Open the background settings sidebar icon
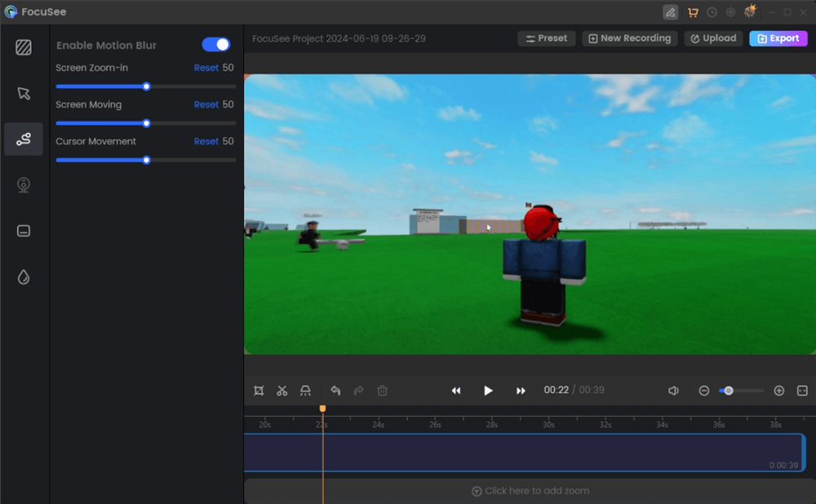816x504 pixels. click(24, 47)
